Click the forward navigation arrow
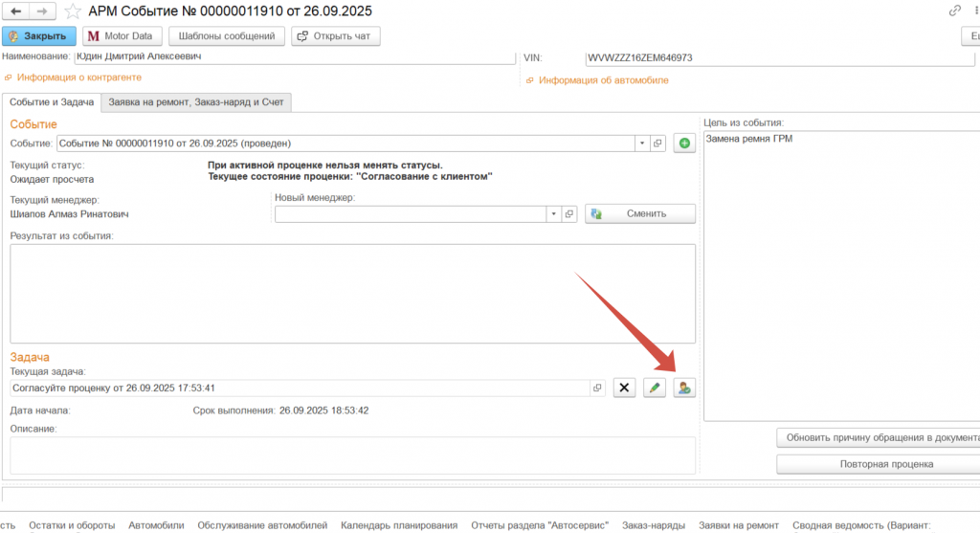This screenshot has height=533, width=980. pos(42,11)
